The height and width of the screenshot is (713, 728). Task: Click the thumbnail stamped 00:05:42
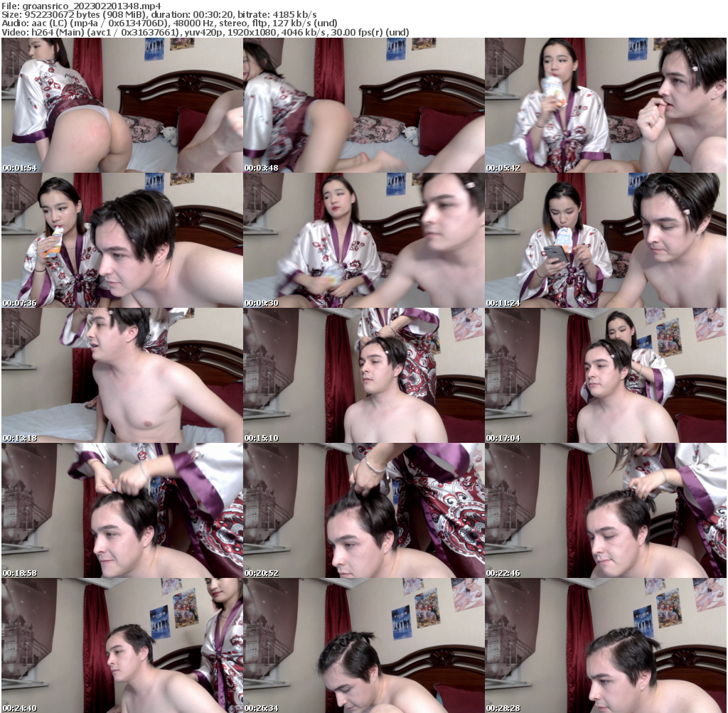605,105
